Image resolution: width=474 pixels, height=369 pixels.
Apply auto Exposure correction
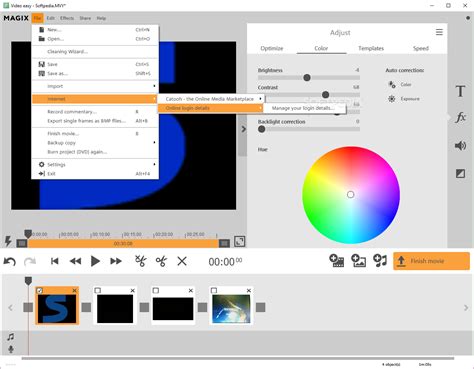click(404, 99)
